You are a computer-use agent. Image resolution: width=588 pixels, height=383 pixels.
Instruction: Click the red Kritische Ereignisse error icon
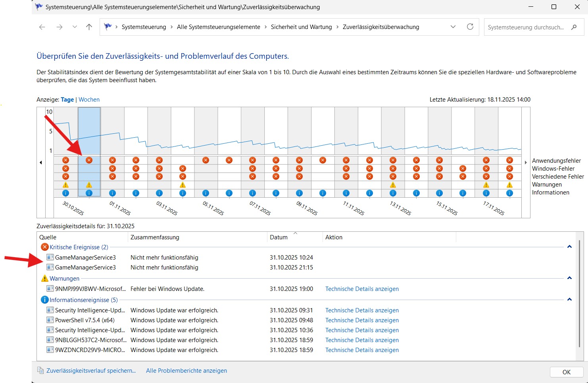point(45,247)
